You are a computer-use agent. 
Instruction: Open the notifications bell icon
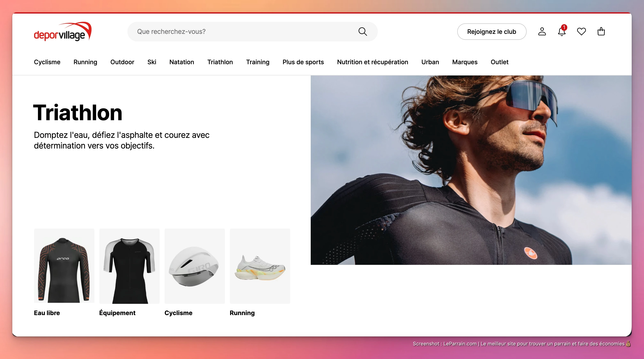[561, 32]
